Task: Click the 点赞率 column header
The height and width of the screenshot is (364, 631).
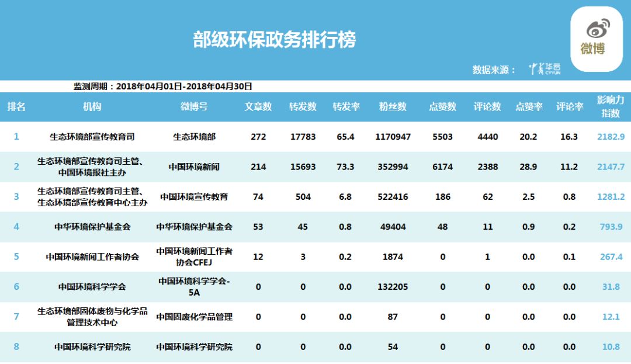Action: 529,106
